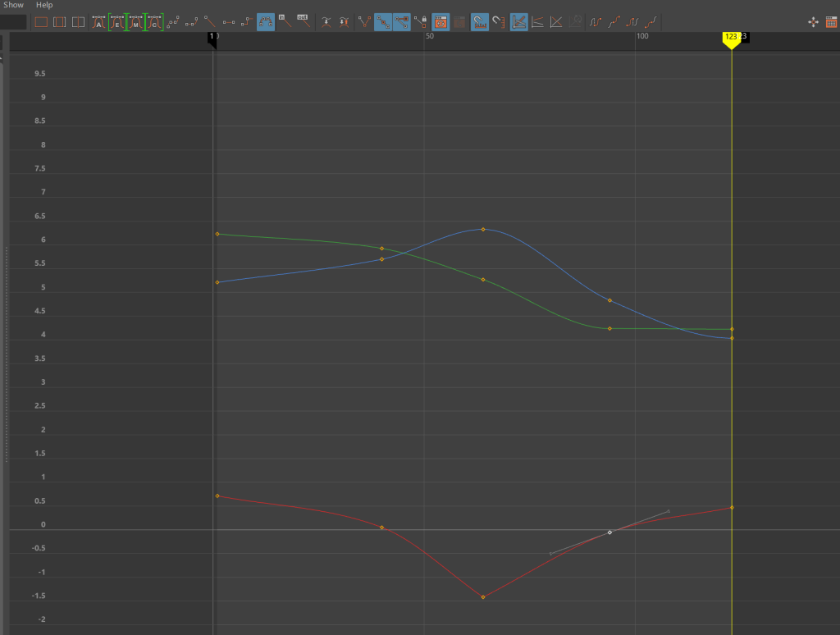Open the Dope Sheet icon
Image resolution: width=840 pixels, height=635 pixels.
point(832,22)
